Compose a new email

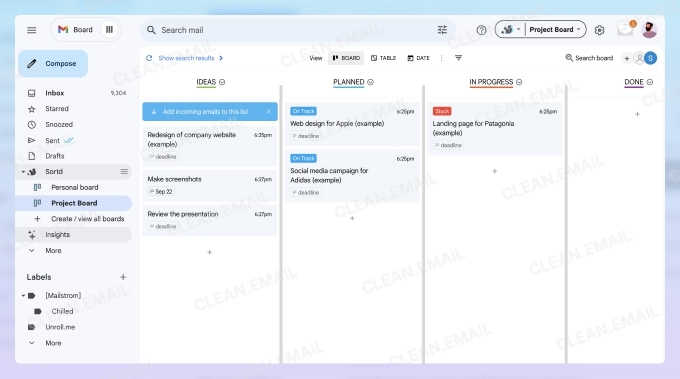[53, 63]
